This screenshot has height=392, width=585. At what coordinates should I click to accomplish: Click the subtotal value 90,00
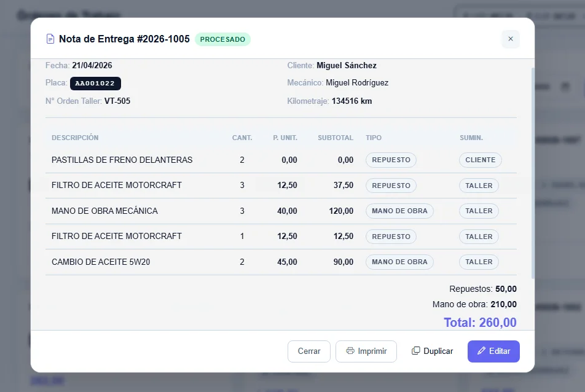344,262
